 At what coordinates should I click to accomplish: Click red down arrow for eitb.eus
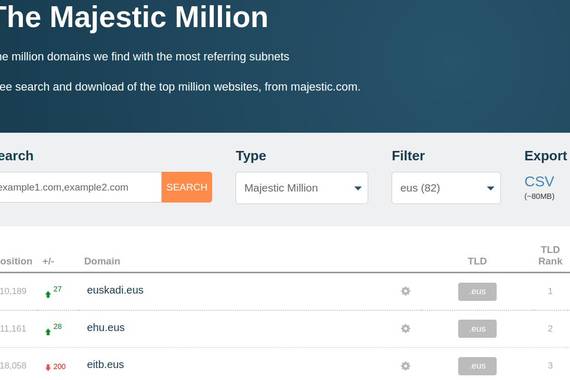(x=48, y=367)
